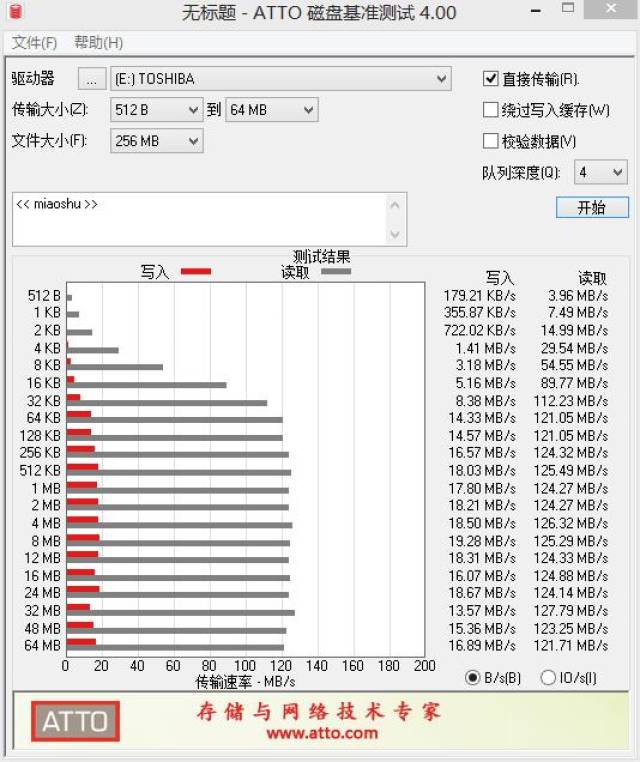Click the 112.23 MB/s read value

tap(571, 401)
